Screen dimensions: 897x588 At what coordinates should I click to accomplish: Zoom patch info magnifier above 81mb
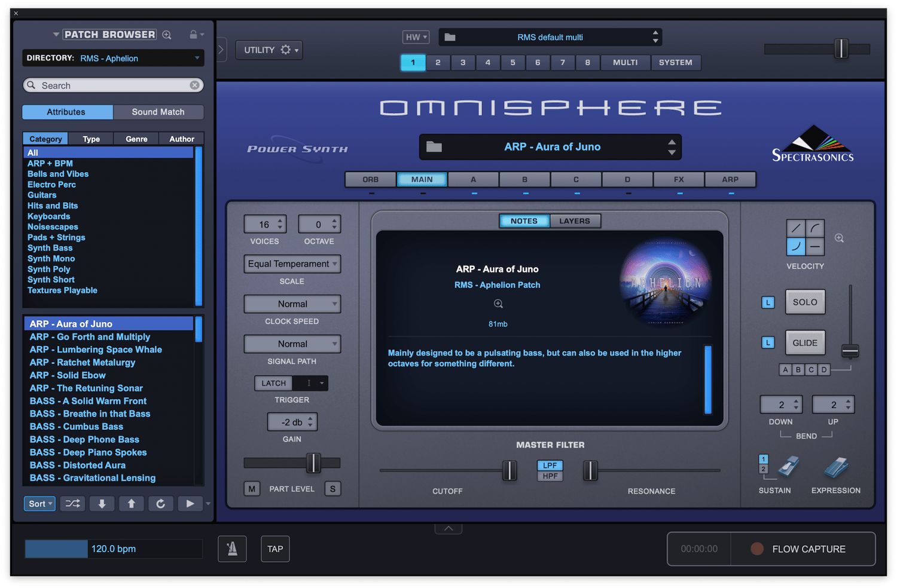(498, 304)
